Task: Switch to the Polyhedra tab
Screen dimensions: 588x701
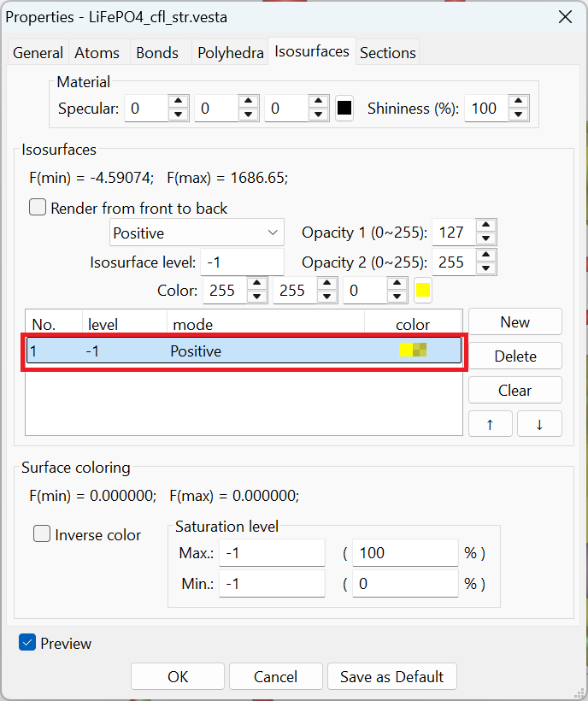Action: pyautogui.click(x=230, y=53)
